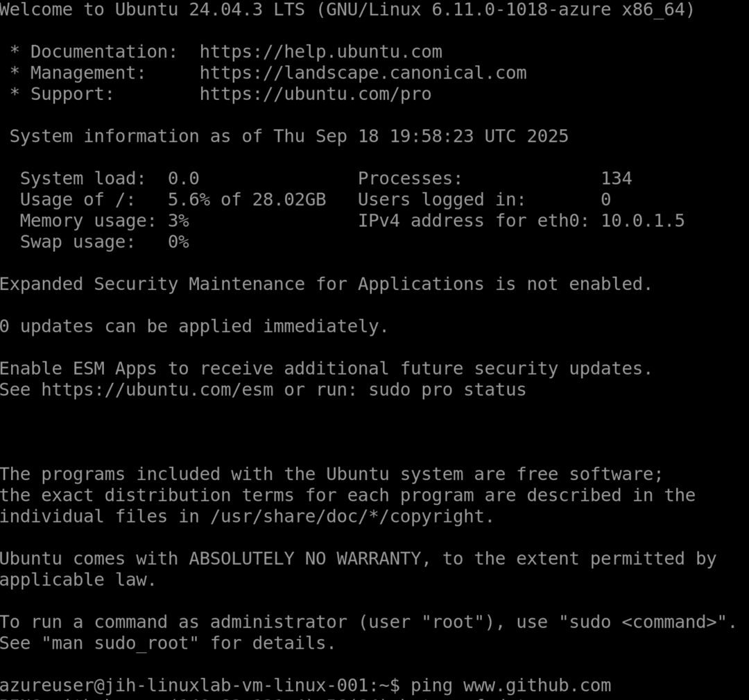Click the disk usage '5.6% of 28.02GB' text
This screenshot has width=749, height=700.
[x=246, y=200]
